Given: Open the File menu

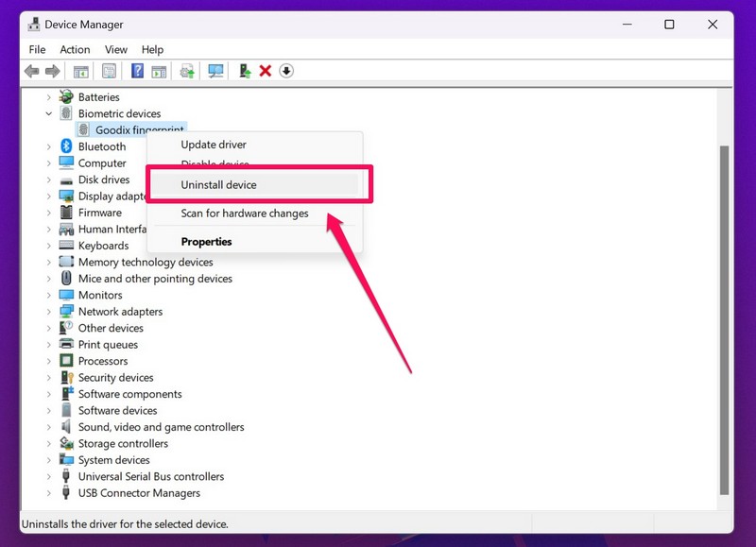Looking at the screenshot, I should point(37,50).
